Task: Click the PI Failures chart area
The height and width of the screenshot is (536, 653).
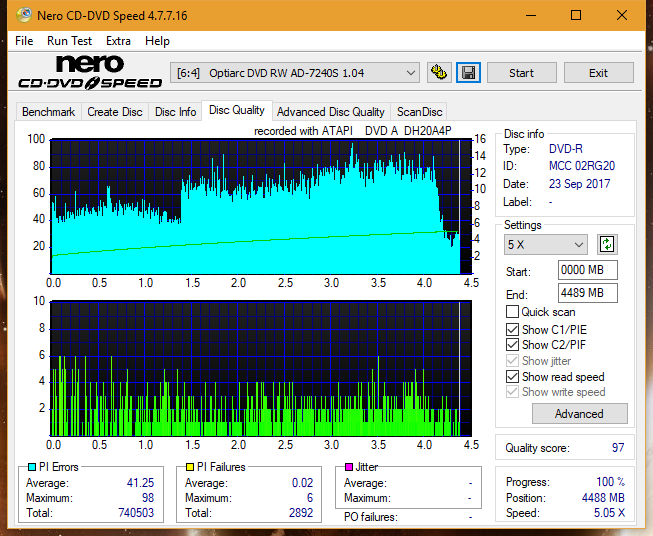Action: (x=261, y=369)
